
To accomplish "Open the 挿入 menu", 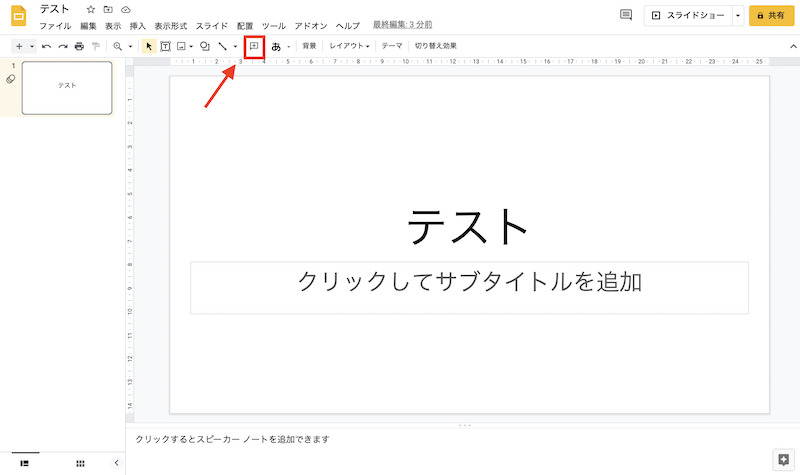I will tap(138, 25).
